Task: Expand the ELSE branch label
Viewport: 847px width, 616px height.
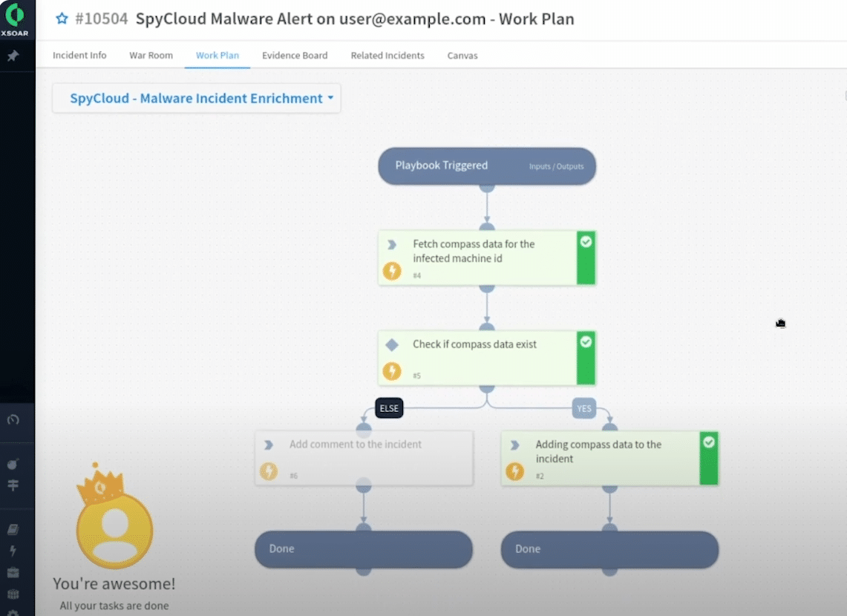Action: pos(388,408)
